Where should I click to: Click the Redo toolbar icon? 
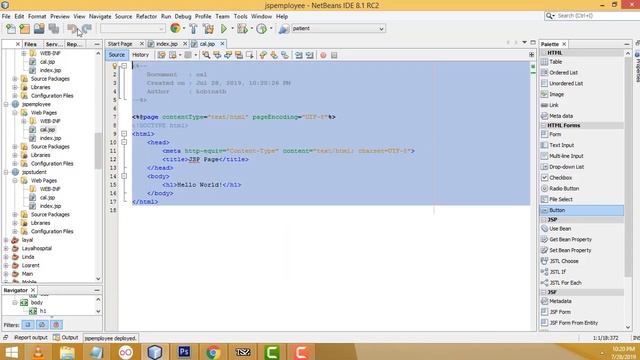[x=86, y=29]
